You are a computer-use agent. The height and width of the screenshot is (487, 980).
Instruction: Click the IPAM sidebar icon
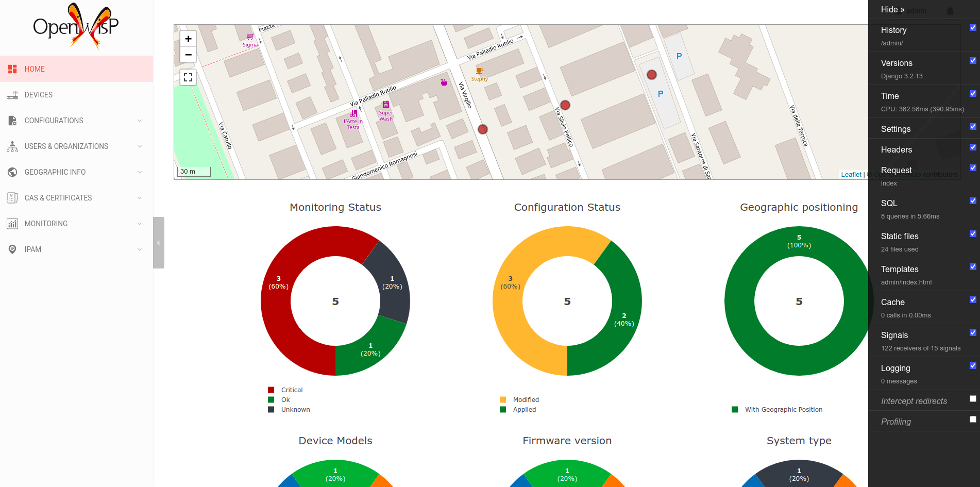click(x=12, y=249)
